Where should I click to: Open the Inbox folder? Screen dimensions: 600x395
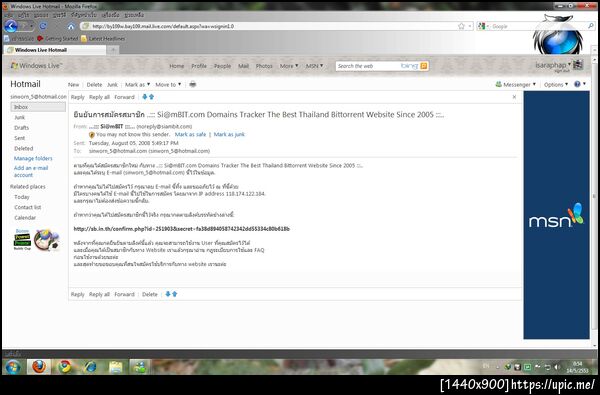[38, 107]
